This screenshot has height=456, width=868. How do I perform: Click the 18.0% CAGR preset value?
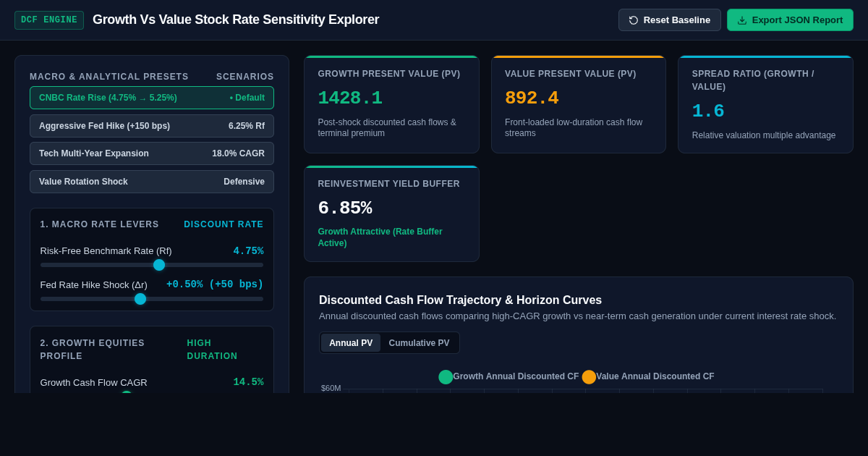click(238, 153)
